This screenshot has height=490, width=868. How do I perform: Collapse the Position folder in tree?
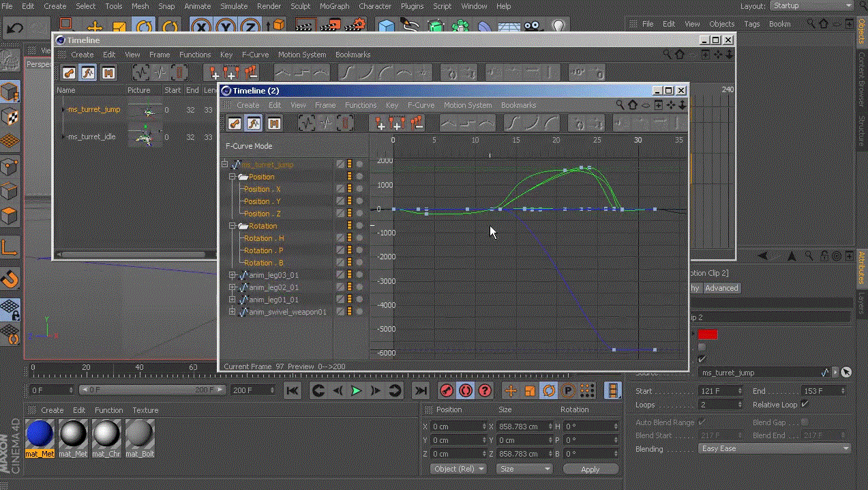[233, 177]
